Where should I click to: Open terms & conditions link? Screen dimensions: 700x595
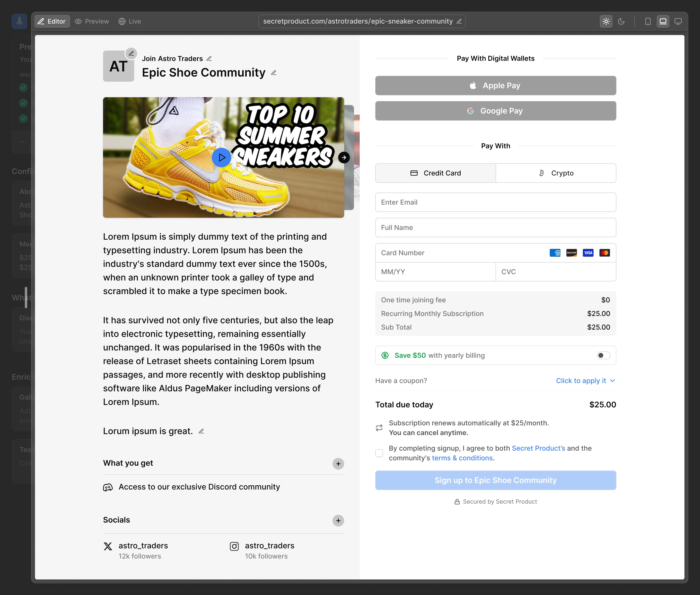(462, 458)
